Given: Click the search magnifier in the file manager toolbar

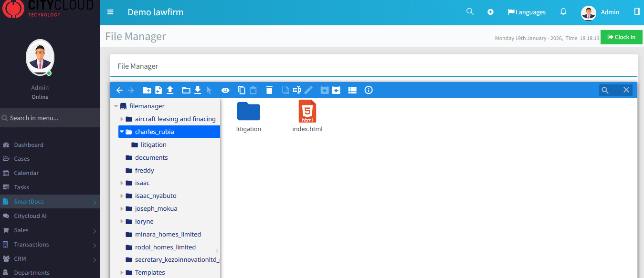Looking at the screenshot, I should pyautogui.click(x=605, y=90).
